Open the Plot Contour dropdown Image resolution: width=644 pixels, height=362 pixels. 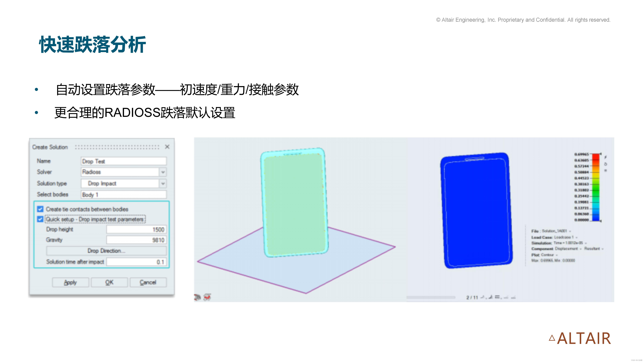click(550, 255)
